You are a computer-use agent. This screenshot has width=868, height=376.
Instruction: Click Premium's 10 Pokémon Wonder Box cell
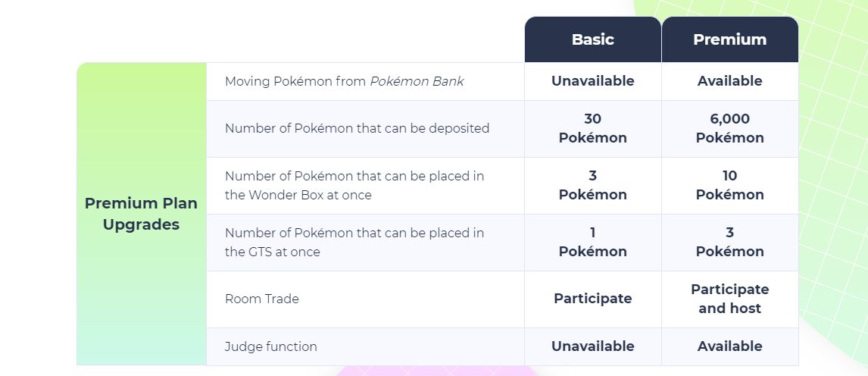coord(730,186)
